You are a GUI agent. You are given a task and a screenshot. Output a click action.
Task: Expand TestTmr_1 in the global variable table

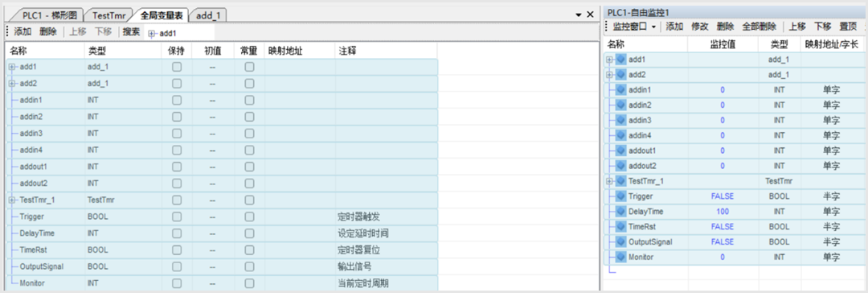point(12,200)
